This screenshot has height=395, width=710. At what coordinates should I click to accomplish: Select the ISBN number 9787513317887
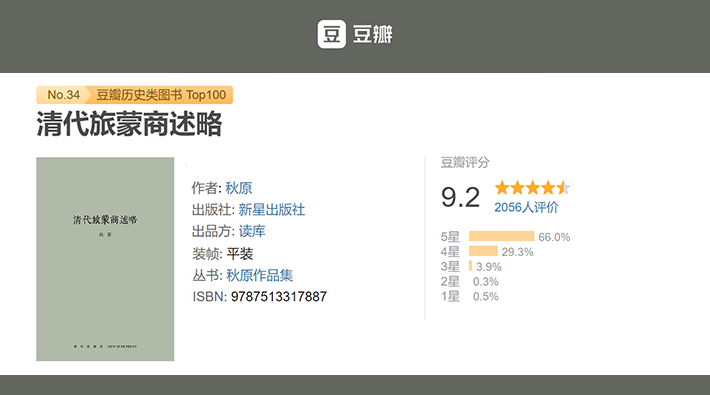pos(279,297)
